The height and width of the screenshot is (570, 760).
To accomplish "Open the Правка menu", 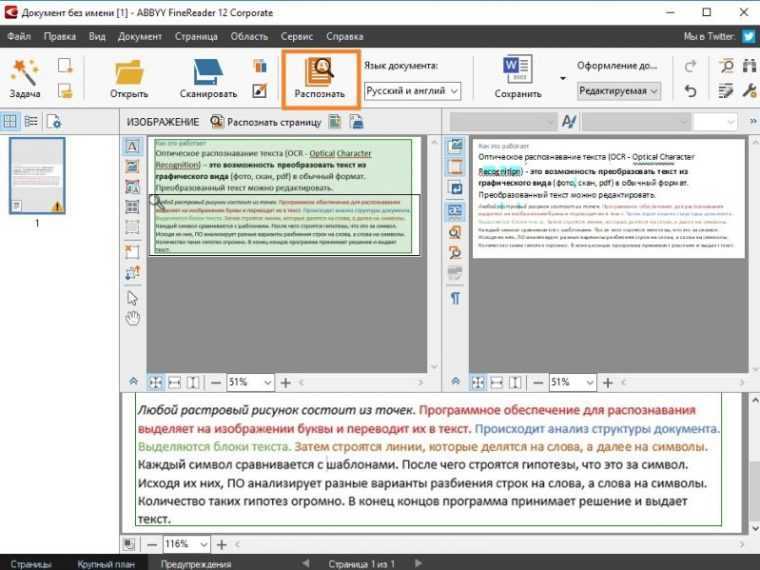I will pyautogui.click(x=60, y=36).
